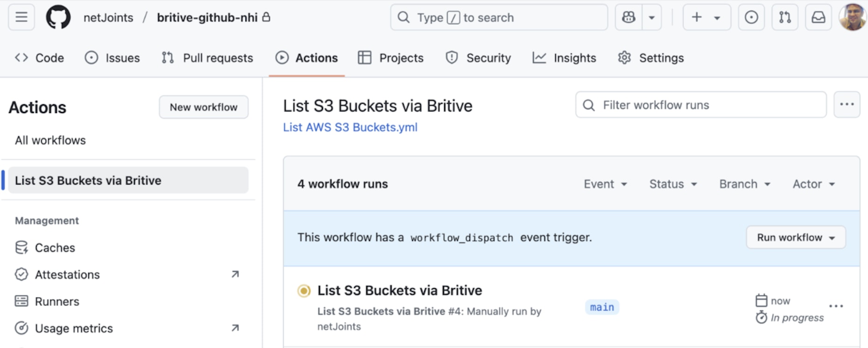Open workflow options three-dot menu
The image size is (868, 348).
[x=847, y=105]
